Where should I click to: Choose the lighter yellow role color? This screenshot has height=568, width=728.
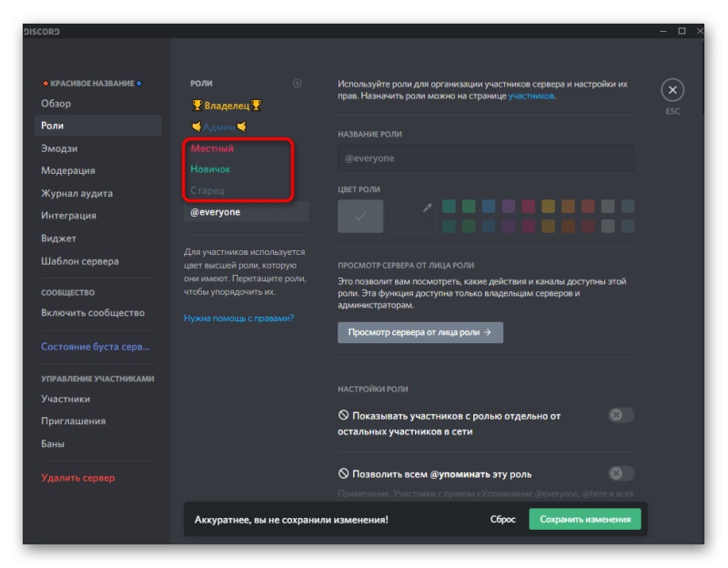click(549, 207)
